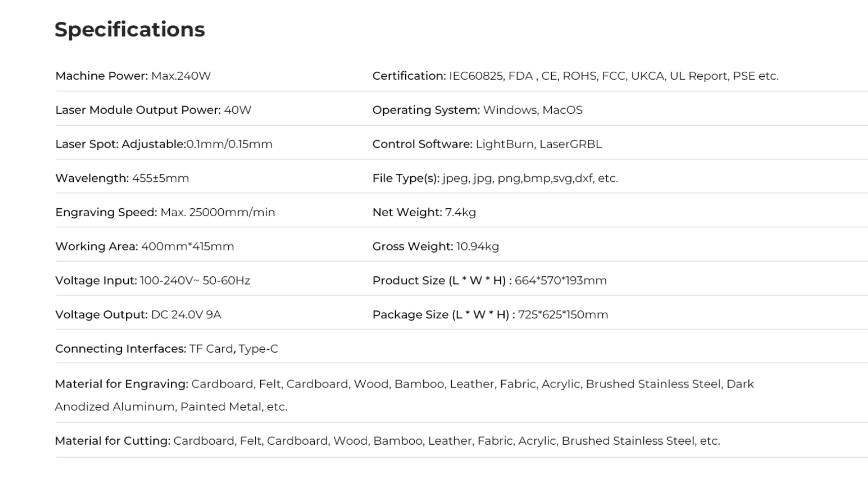Select the Laser Spot adjustable value
Screen dimensions: 868x478
(x=229, y=144)
